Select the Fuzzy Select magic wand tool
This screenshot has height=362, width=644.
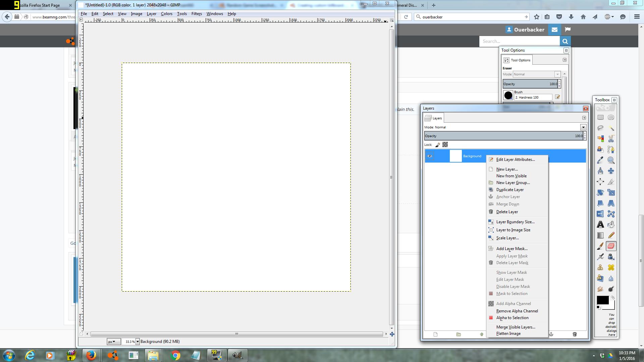pos(611,128)
